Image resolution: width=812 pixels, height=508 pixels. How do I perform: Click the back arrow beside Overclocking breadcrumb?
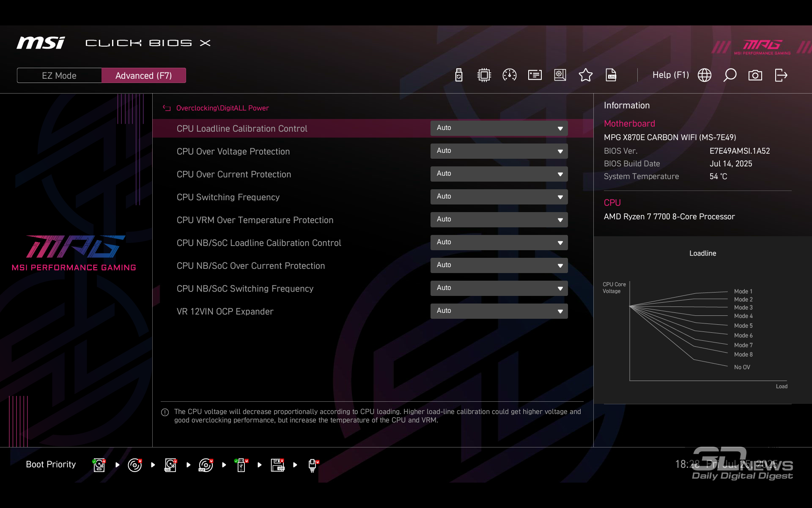(167, 108)
